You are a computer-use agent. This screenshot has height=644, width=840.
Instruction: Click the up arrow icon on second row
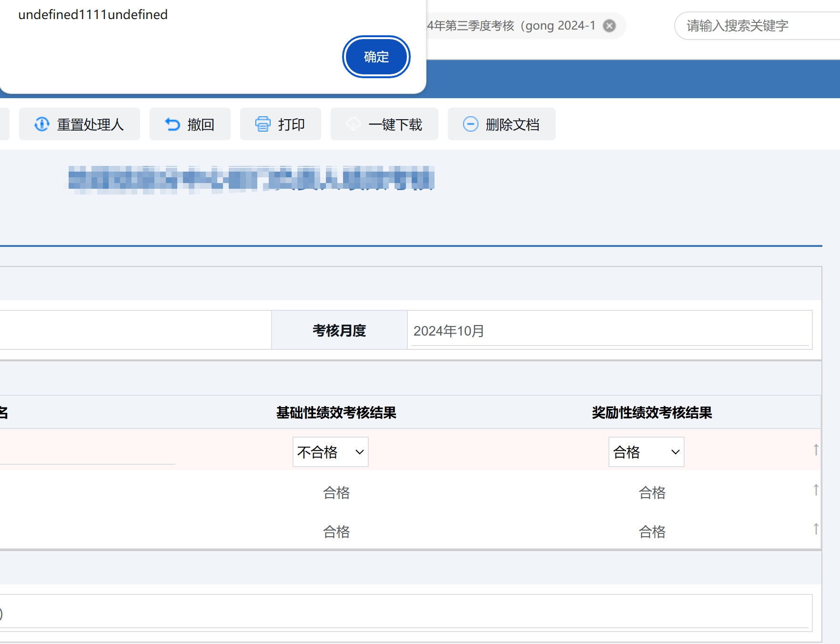[x=816, y=490]
